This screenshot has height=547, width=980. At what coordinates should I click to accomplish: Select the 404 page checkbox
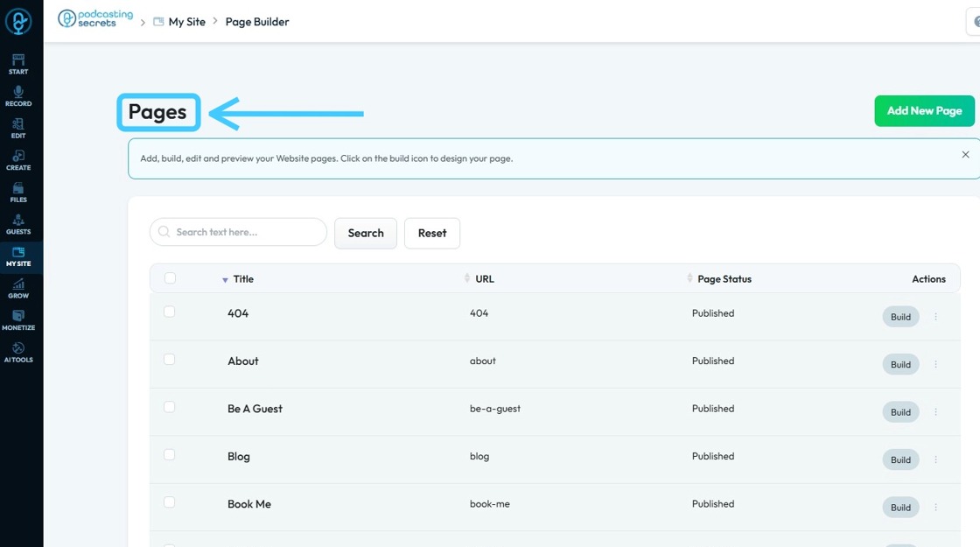pyautogui.click(x=170, y=312)
